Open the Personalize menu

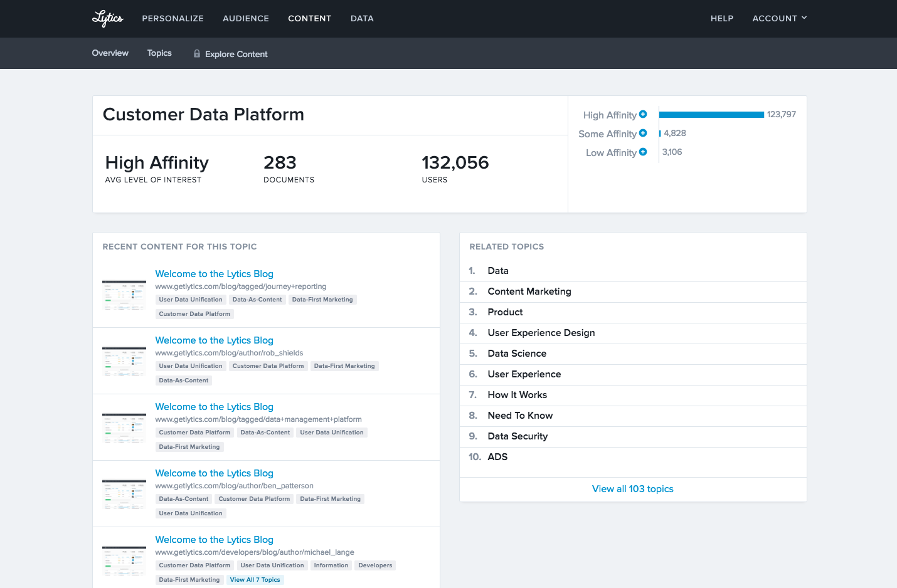pyautogui.click(x=172, y=18)
